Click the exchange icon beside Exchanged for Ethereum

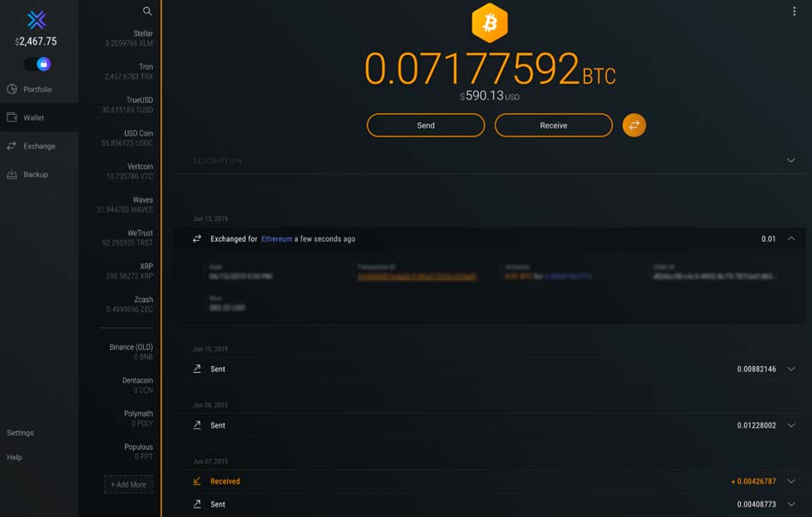[x=197, y=239]
